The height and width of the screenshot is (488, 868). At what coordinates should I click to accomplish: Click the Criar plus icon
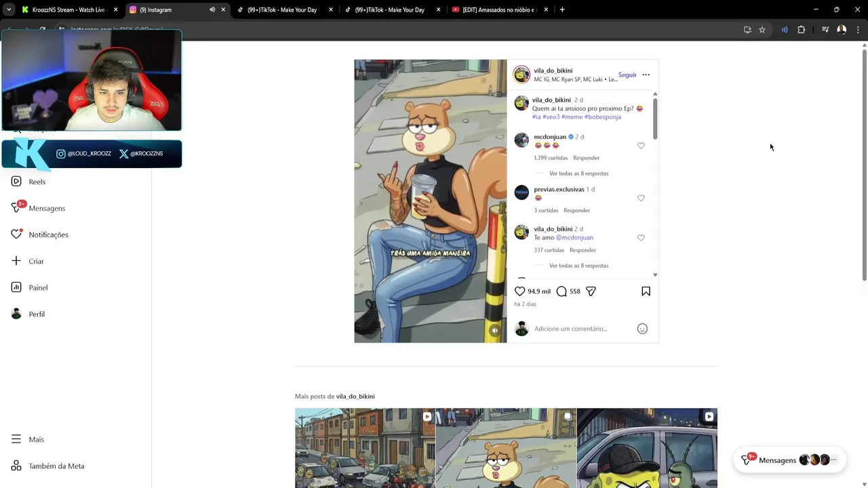click(16, 260)
